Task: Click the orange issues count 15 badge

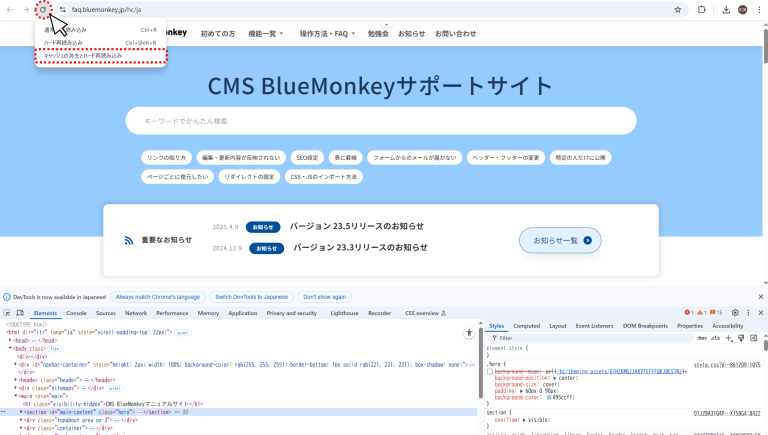Action: click(716, 313)
